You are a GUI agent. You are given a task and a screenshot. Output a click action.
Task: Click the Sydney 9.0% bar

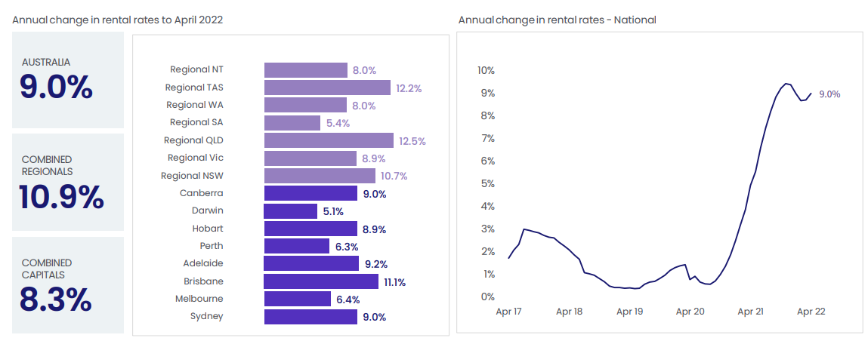(x=310, y=317)
